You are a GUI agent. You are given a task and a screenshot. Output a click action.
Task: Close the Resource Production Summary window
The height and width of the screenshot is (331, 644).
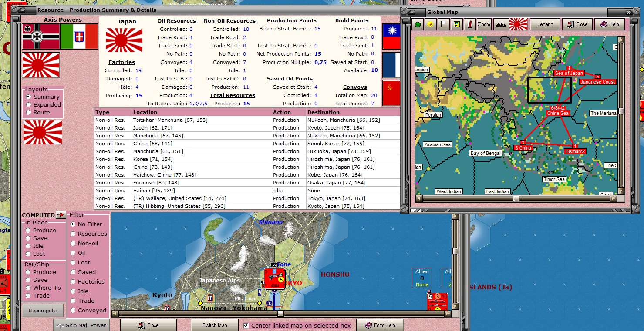148,325
